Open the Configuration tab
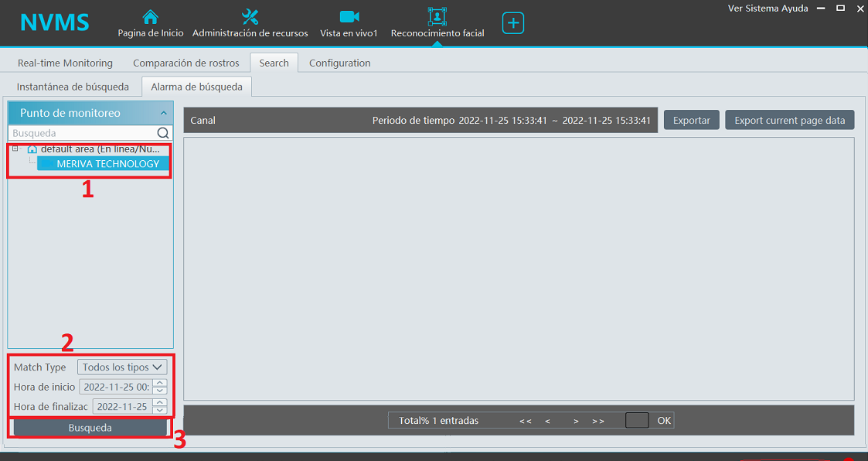868x461 pixels. 339,63
